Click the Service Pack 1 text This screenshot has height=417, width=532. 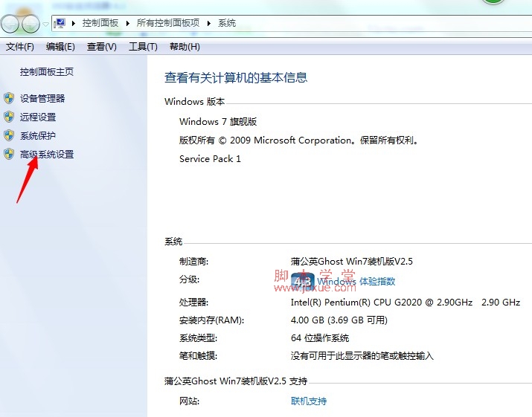pyautogui.click(x=210, y=158)
